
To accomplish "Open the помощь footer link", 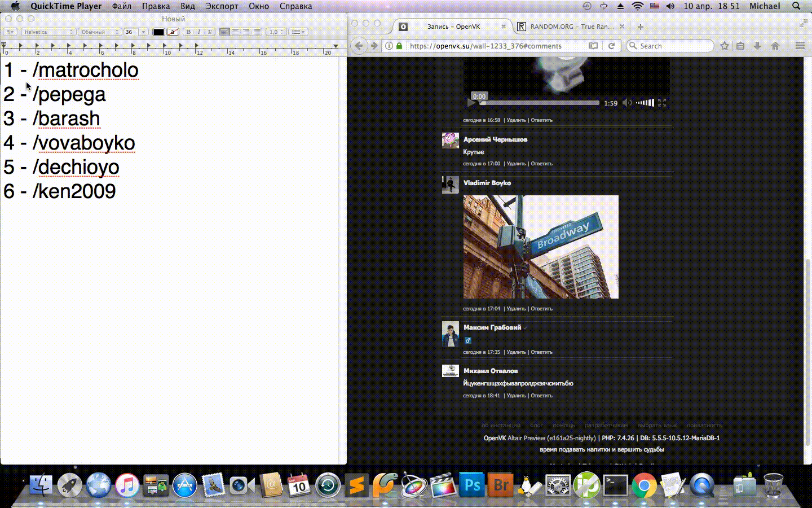I will tap(564, 425).
